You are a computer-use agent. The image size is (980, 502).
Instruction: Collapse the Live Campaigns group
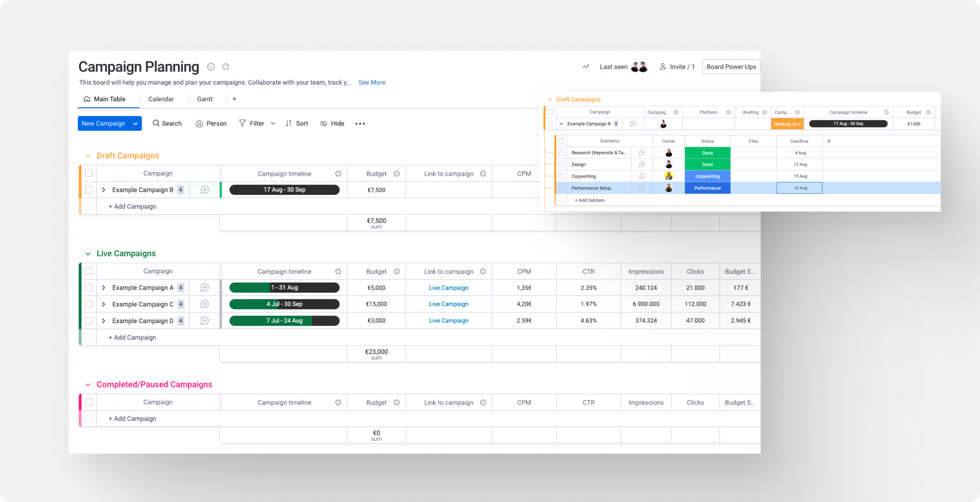[x=88, y=254]
